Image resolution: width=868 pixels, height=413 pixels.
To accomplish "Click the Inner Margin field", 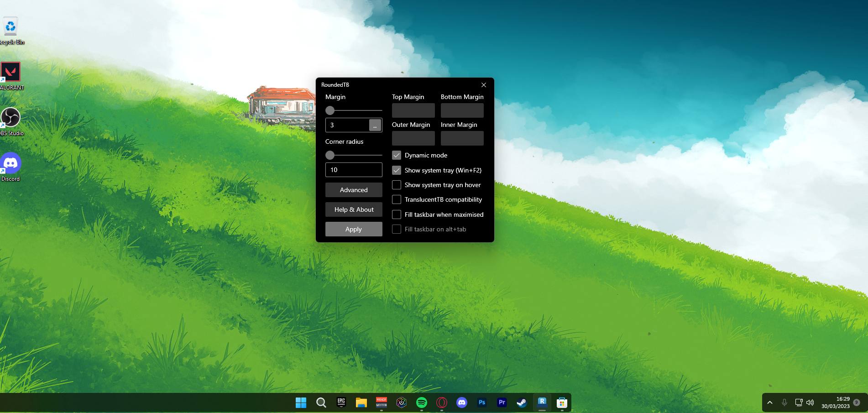I will click(462, 138).
